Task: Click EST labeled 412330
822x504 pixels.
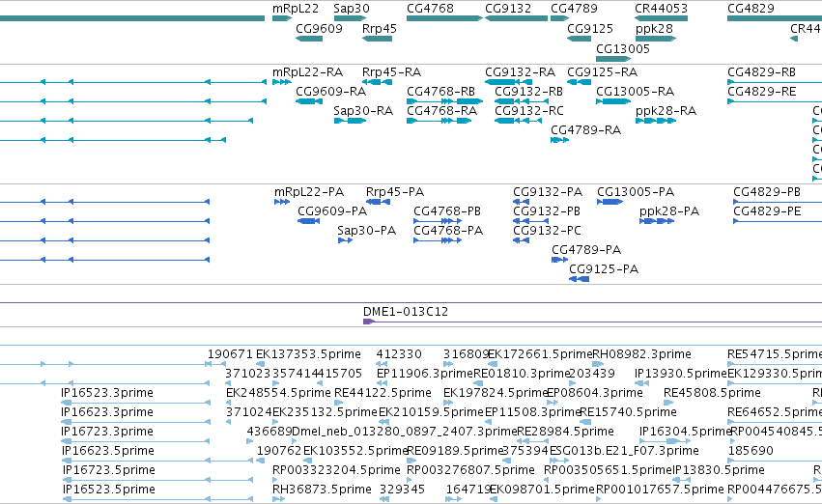Action: (382, 364)
